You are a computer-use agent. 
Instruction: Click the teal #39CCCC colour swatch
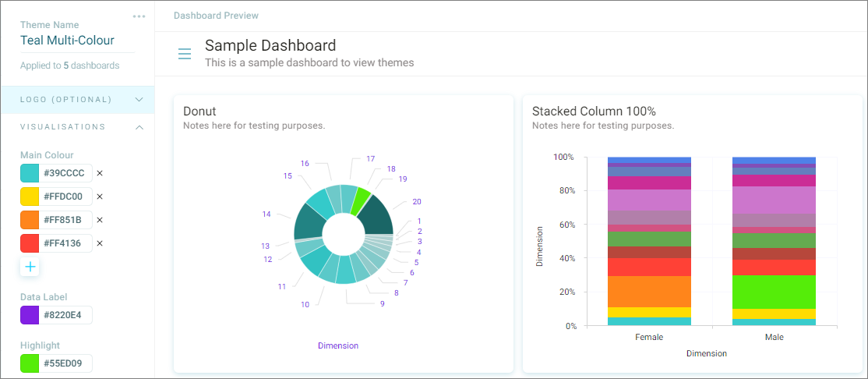30,173
